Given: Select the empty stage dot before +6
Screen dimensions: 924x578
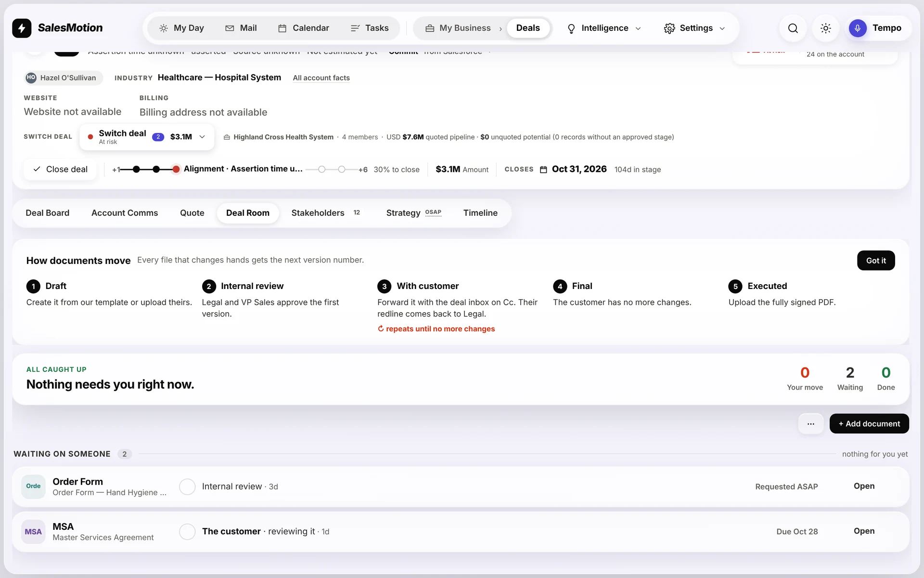Looking at the screenshot, I should coord(342,169).
